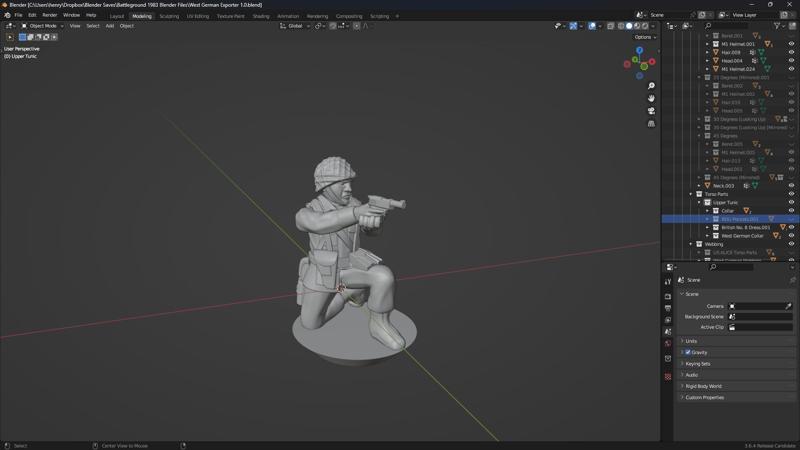Open the Render properties tab icon

668,296
